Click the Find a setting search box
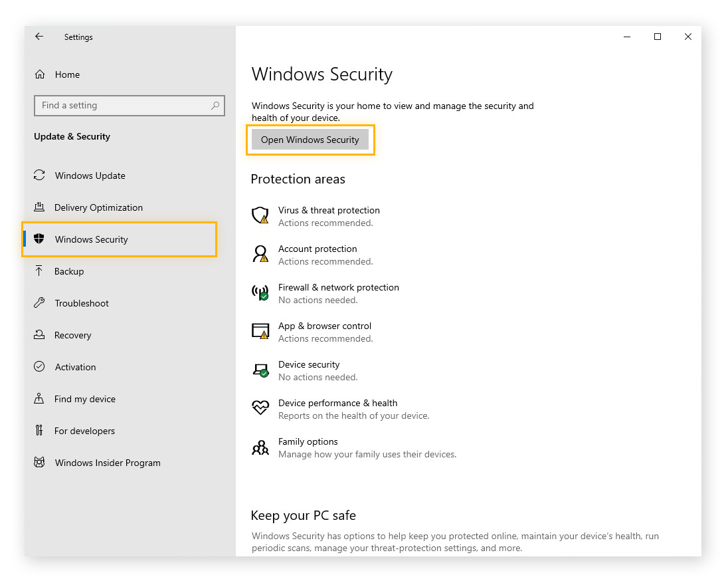Screen dimensions: 728x587 (129, 106)
